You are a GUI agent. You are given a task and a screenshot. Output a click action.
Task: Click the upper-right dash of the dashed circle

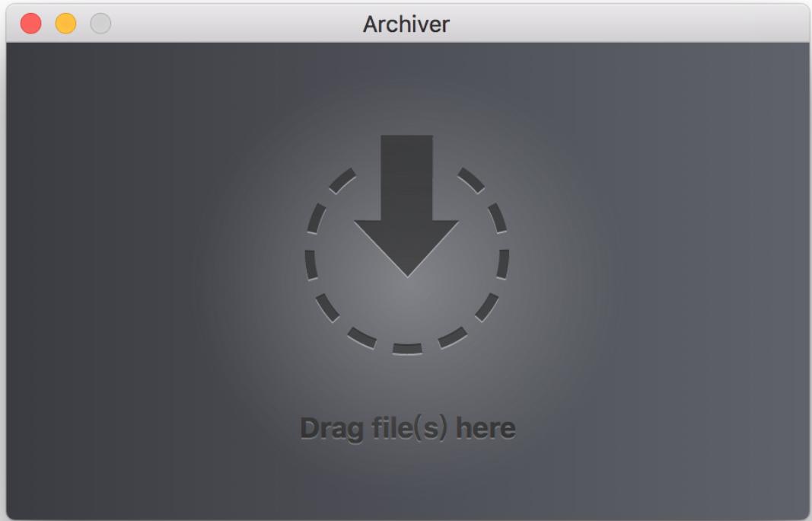[x=471, y=180]
